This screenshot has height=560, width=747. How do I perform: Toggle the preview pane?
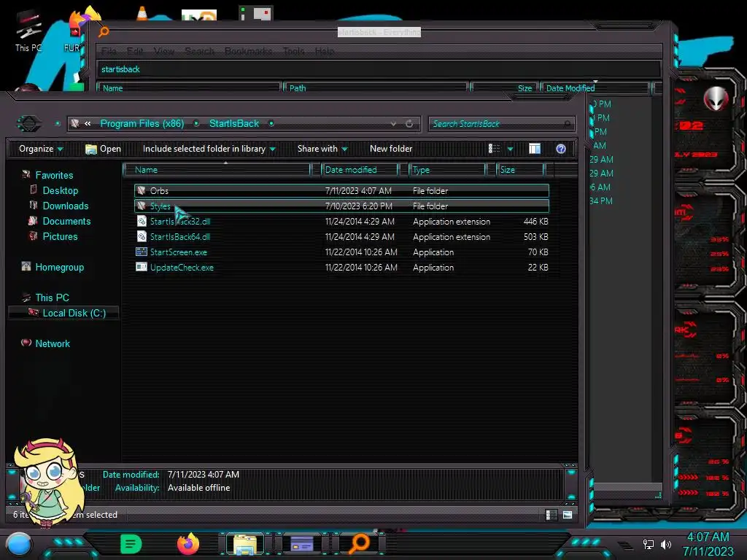click(535, 149)
